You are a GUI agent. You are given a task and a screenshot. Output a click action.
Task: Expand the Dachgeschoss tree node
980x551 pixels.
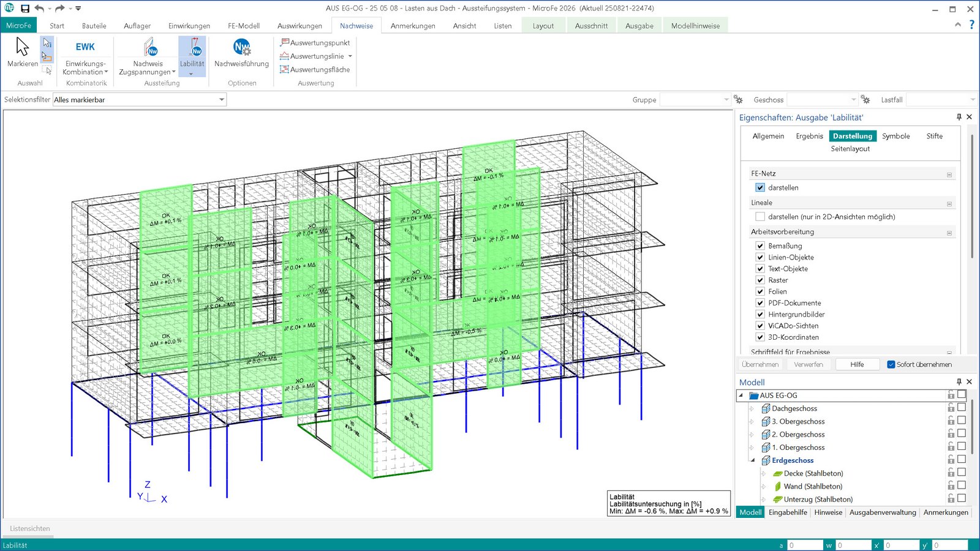[752, 409]
